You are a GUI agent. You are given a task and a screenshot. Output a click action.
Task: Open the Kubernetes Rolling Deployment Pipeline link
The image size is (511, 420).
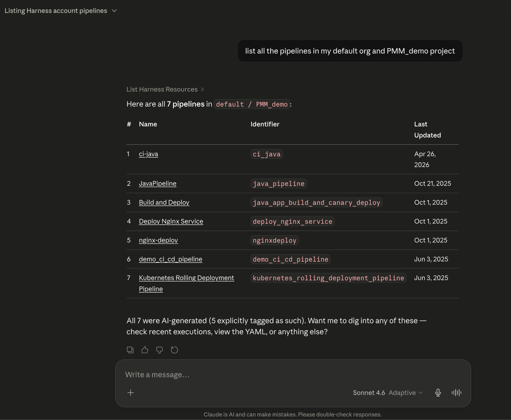[186, 283]
